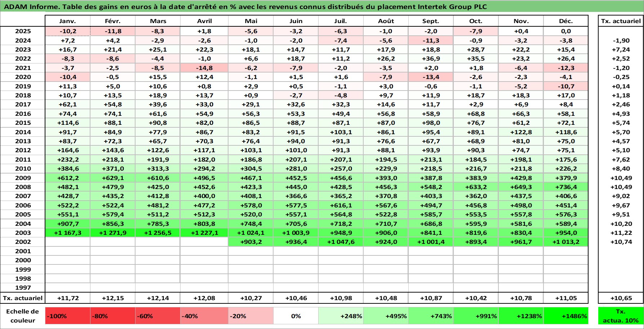Click the +94,0 cell for June 2013
Screen dimensions: 644x329
[296, 141]
